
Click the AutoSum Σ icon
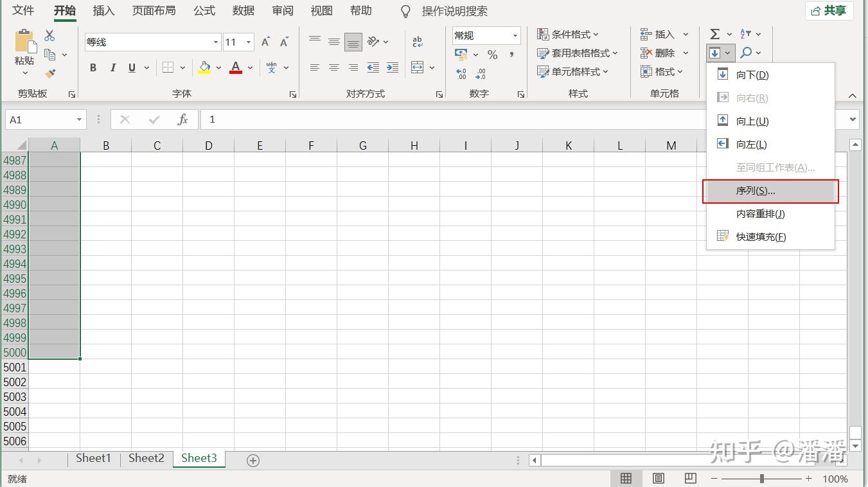pyautogui.click(x=714, y=33)
